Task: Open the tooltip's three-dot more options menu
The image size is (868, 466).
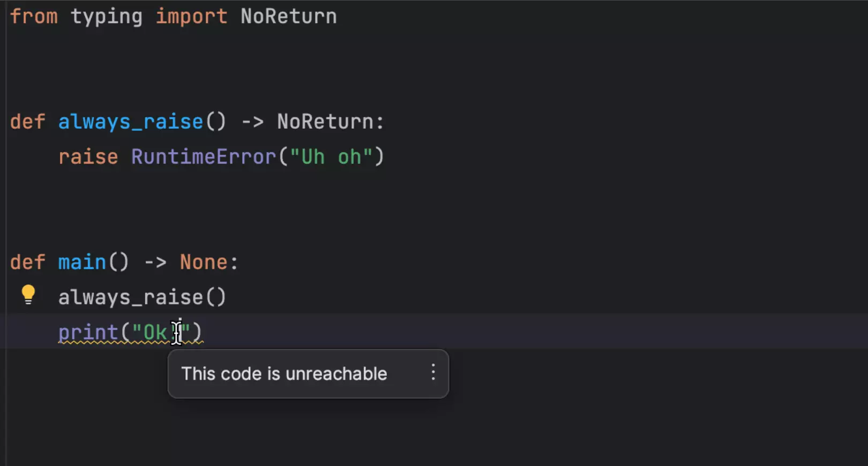Action: coord(433,373)
